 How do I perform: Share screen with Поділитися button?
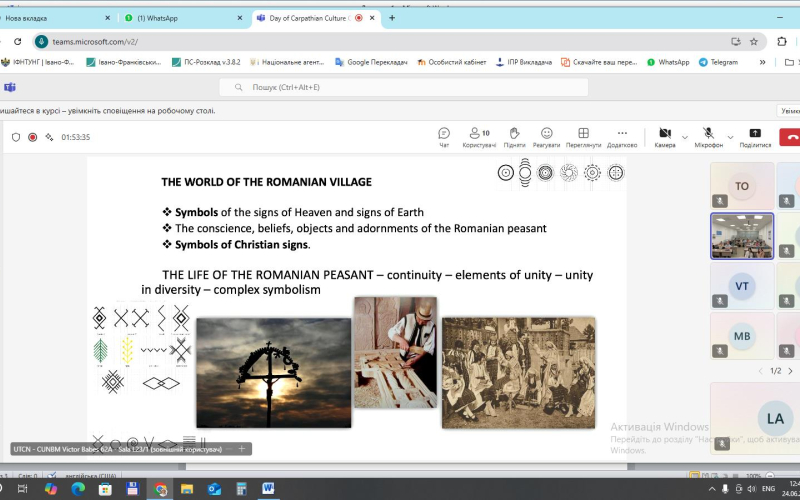point(755,138)
